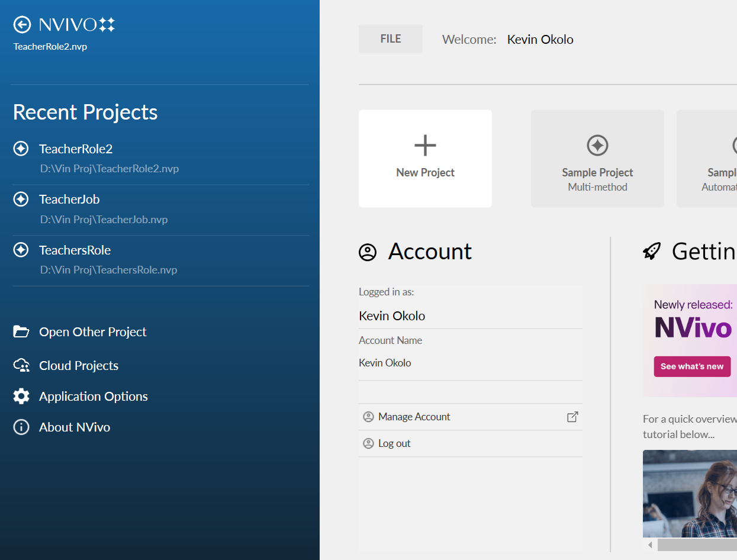This screenshot has height=560, width=737.
Task: Click the About NVivo info icon
Action: [21, 427]
